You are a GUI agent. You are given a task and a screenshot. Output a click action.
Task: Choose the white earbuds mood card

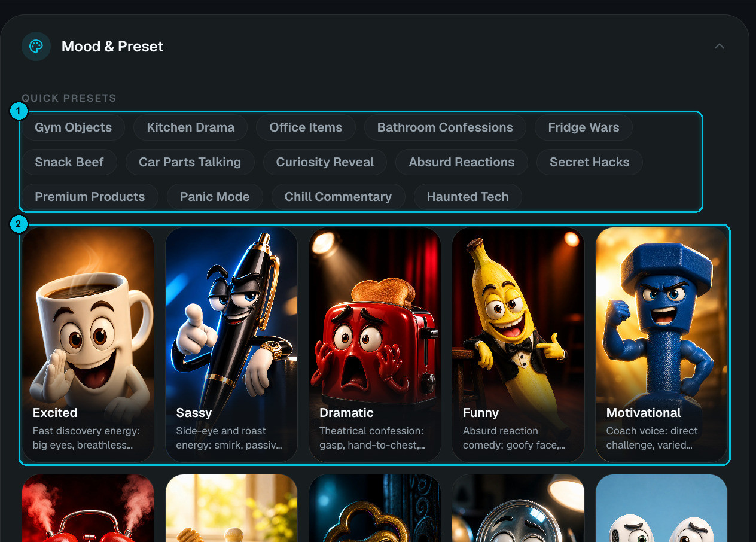tap(661, 508)
